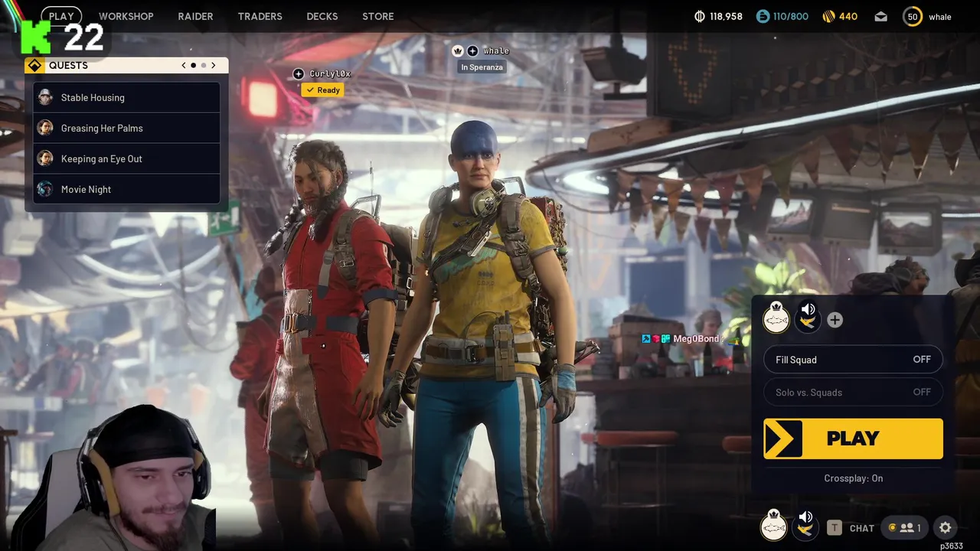Click the 110/800 stash counter
This screenshot has height=551, width=980.
(791, 17)
